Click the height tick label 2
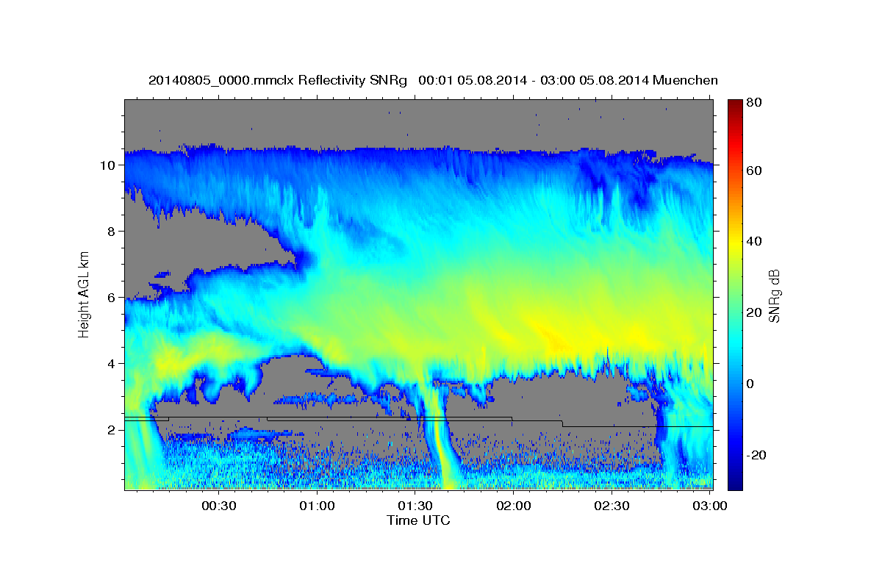The width and height of the screenshot is (882, 588). click(111, 430)
